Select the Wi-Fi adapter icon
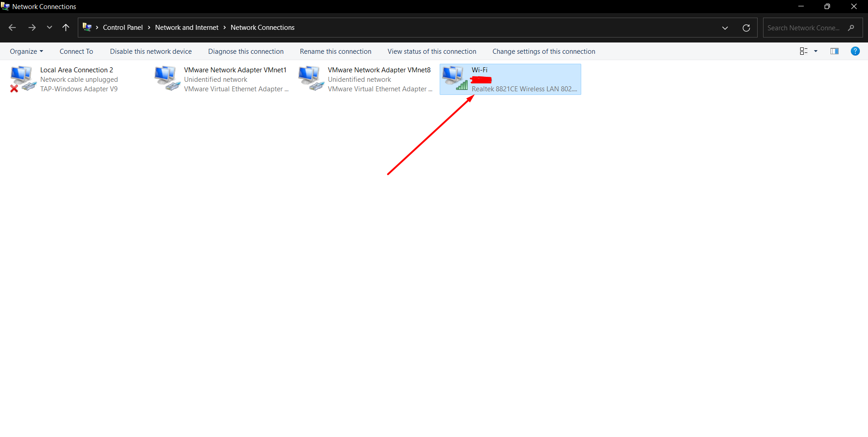The height and width of the screenshot is (437, 868). click(x=455, y=79)
